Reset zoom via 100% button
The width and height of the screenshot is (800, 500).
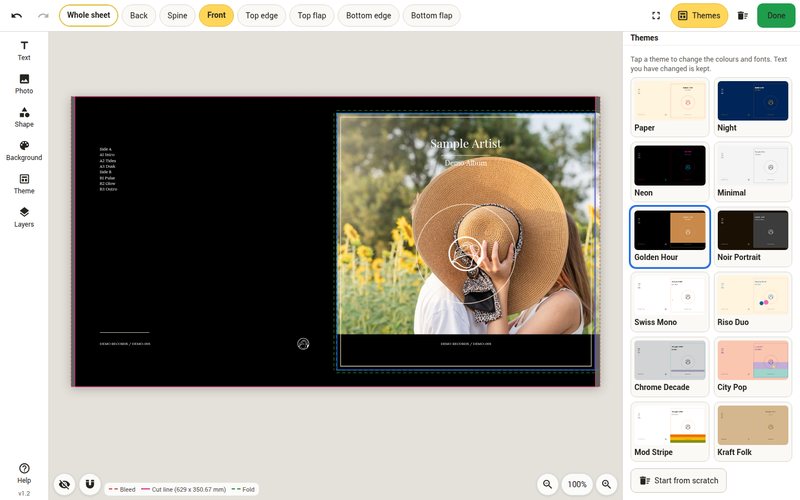577,484
